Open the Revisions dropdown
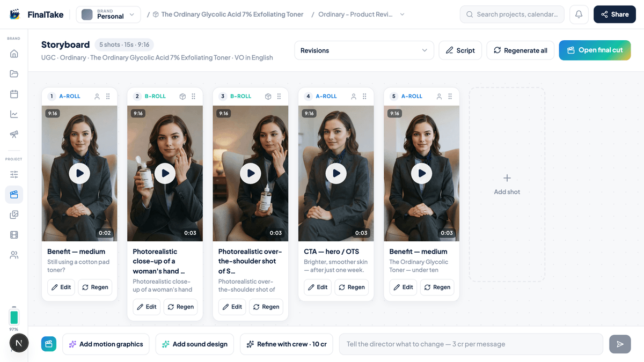This screenshot has height=362, width=644. tap(364, 50)
